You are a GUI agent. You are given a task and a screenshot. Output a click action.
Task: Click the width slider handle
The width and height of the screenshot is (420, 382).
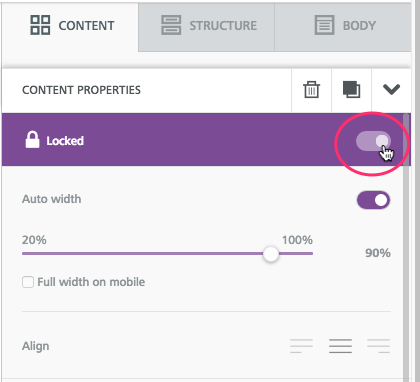point(271,254)
